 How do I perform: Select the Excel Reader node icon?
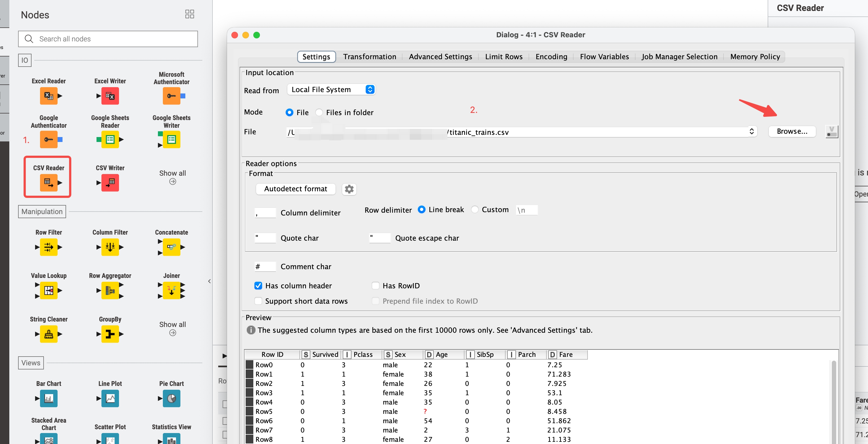tap(49, 96)
